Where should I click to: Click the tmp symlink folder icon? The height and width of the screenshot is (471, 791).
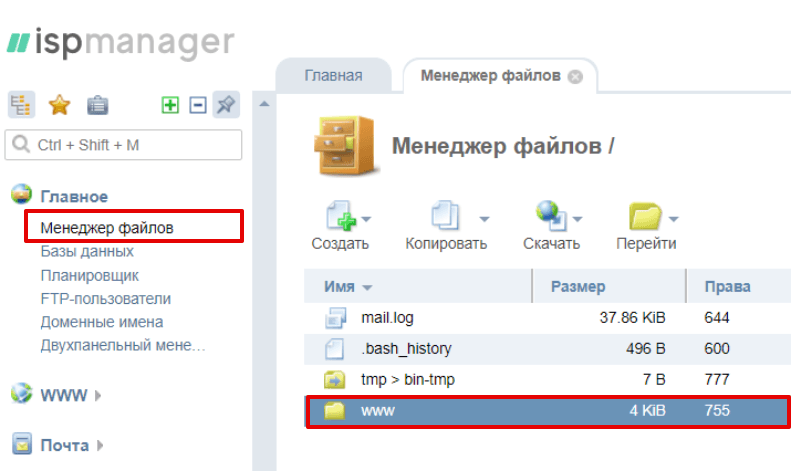pyautogui.click(x=334, y=379)
